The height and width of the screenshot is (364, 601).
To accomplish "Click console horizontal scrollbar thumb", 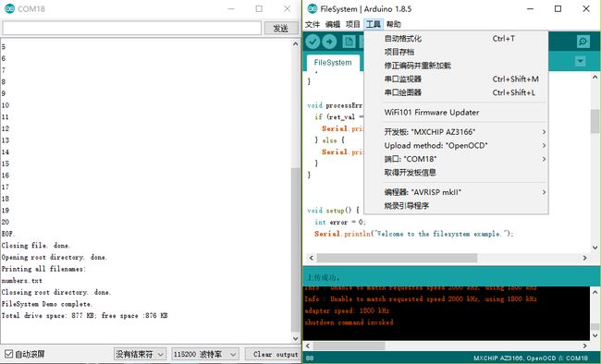I will click(349, 346).
